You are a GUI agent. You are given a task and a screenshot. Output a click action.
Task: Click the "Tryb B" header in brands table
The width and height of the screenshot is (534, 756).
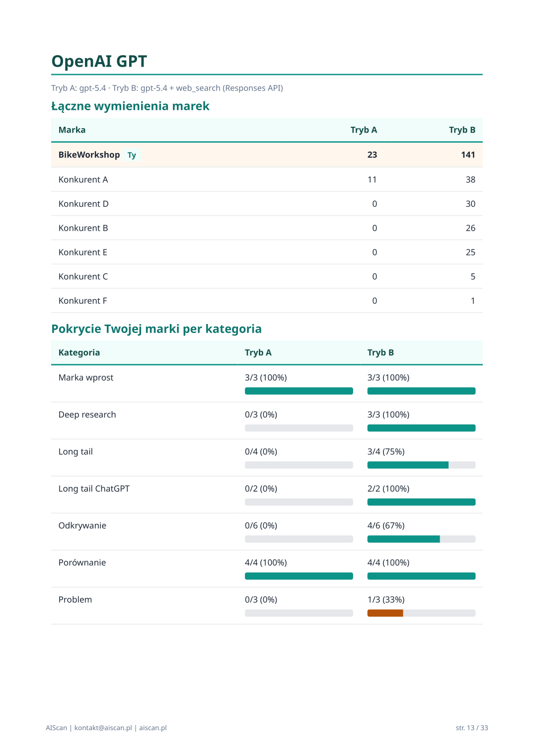coord(462,130)
